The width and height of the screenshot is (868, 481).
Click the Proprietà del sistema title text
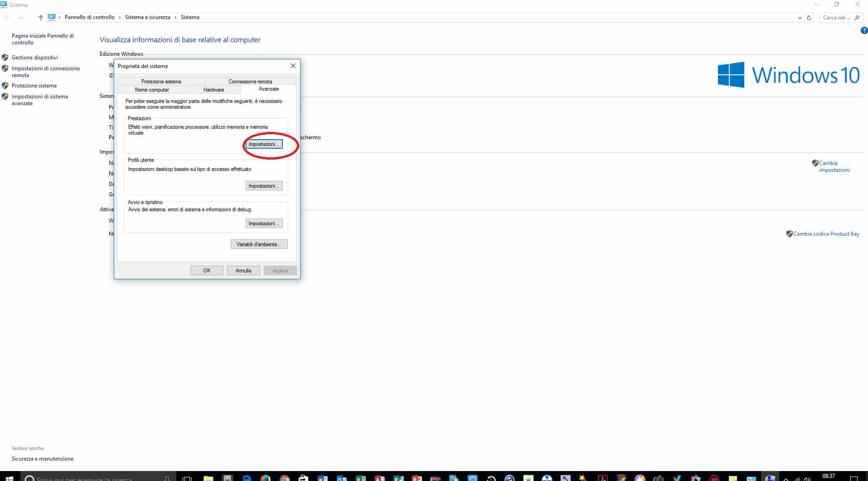(x=143, y=66)
